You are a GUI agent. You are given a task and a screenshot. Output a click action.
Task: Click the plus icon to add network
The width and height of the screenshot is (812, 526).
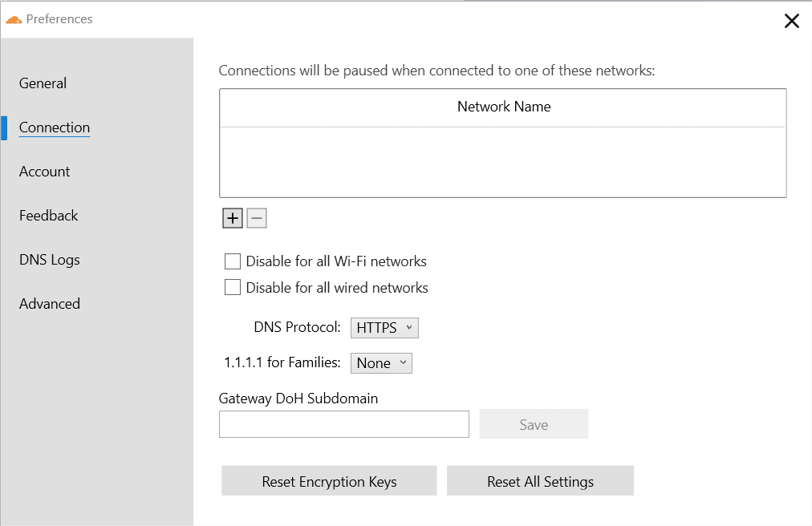[233, 218]
